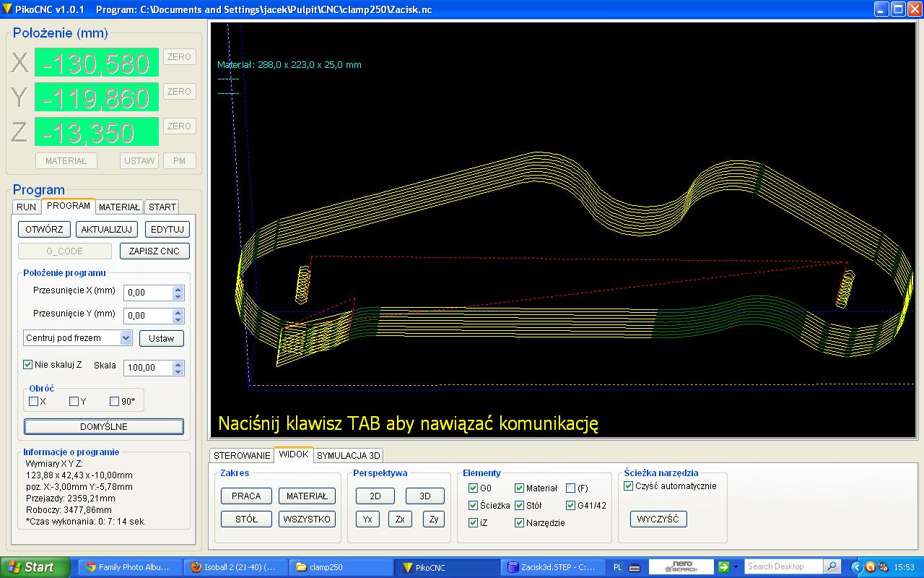
Task: Switch to RUN tab
Action: point(27,207)
